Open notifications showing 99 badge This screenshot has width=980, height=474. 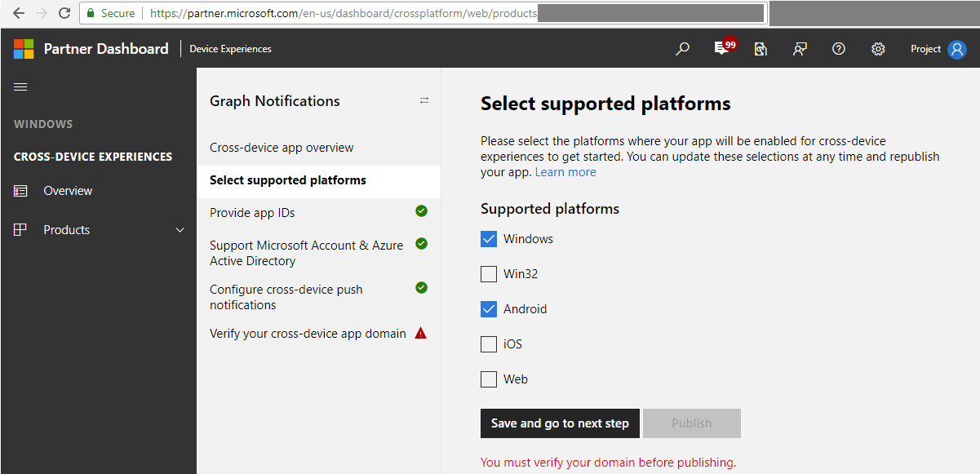pyautogui.click(x=724, y=47)
